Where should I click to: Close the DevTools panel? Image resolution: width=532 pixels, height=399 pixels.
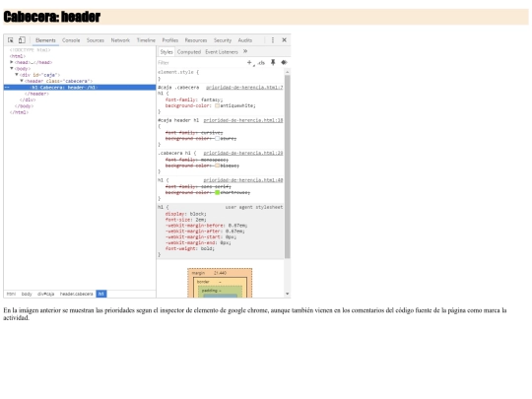coord(285,40)
